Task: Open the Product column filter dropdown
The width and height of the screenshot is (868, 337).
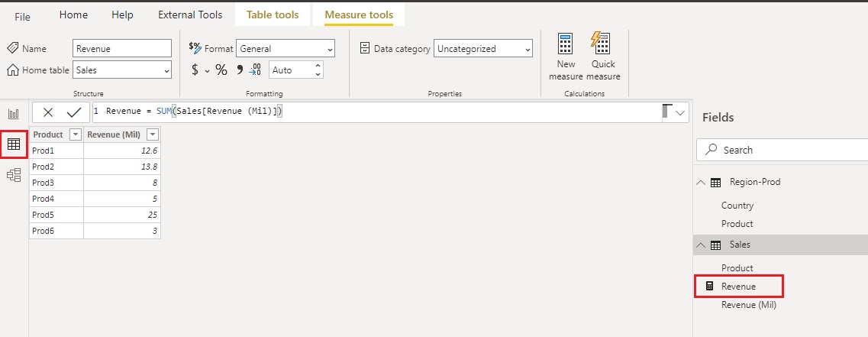Action: [x=76, y=134]
